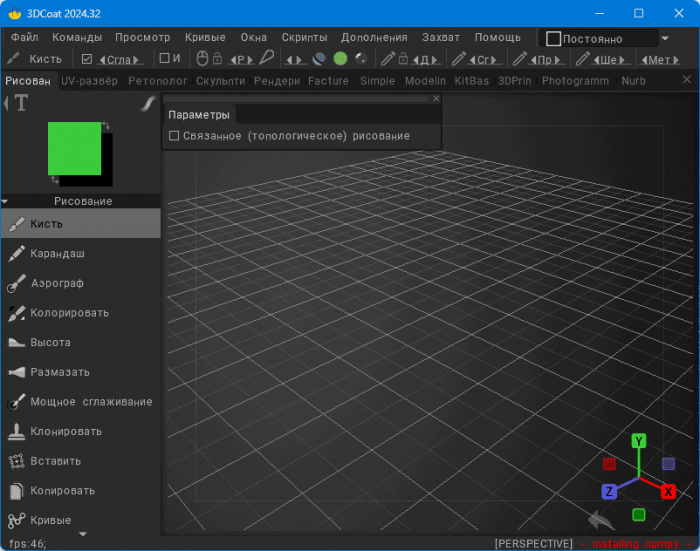Select the Аэрограф airbrush tool
Viewport: 700px width, 551px height.
click(56, 283)
